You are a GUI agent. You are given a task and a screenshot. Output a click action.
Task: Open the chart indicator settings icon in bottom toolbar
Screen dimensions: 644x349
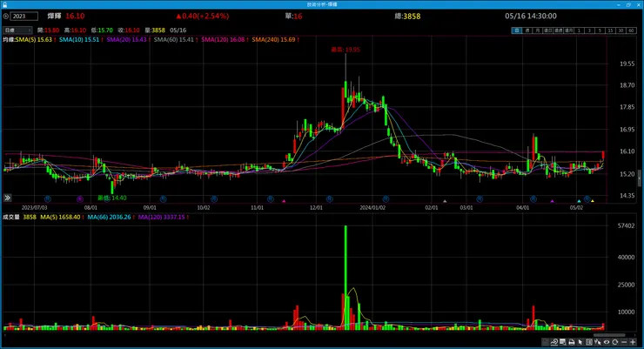point(554,342)
